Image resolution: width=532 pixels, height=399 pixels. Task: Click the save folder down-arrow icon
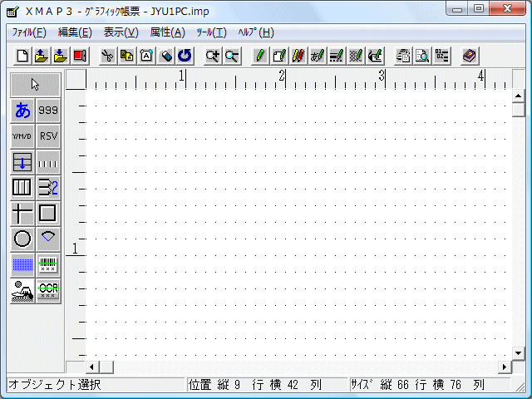60,56
